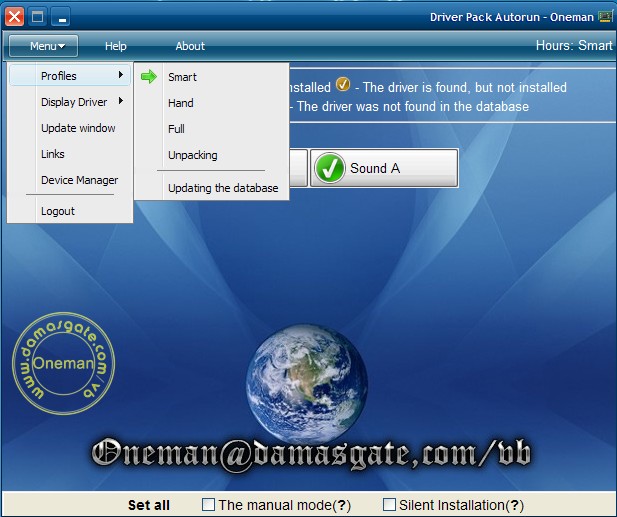The width and height of the screenshot is (617, 517).
Task: Select the Smart profile
Action: coord(211,77)
